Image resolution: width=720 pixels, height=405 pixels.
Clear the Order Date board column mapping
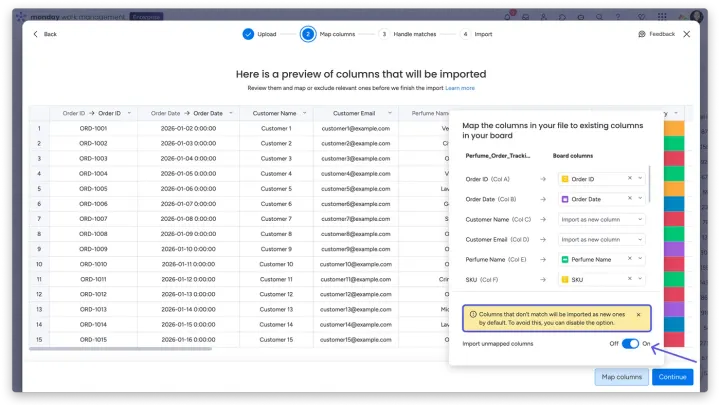click(630, 198)
